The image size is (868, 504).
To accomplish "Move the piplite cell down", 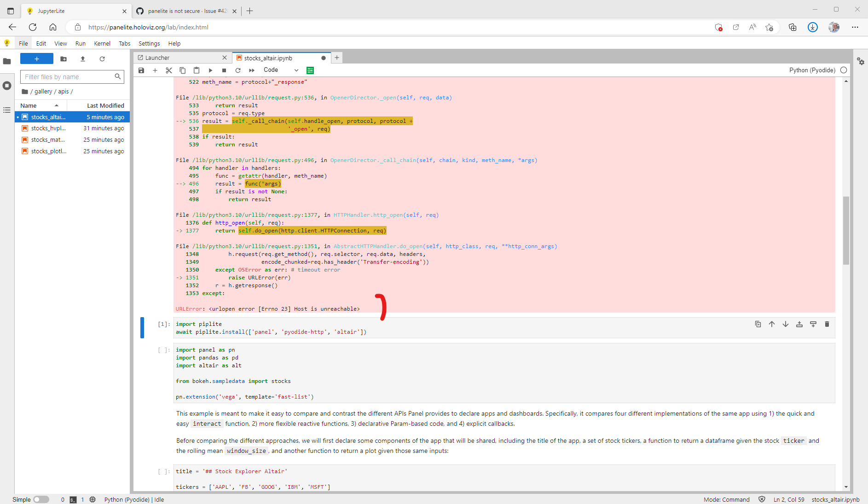I will 786,324.
